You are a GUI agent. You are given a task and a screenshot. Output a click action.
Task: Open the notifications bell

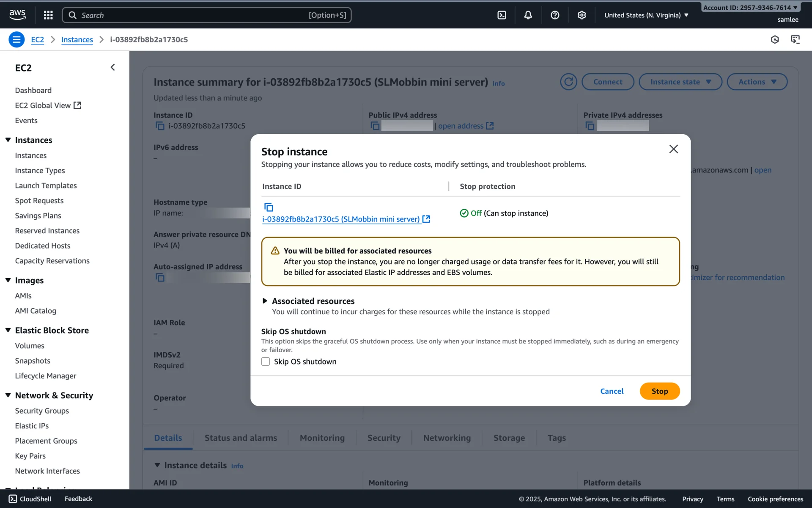[528, 15]
